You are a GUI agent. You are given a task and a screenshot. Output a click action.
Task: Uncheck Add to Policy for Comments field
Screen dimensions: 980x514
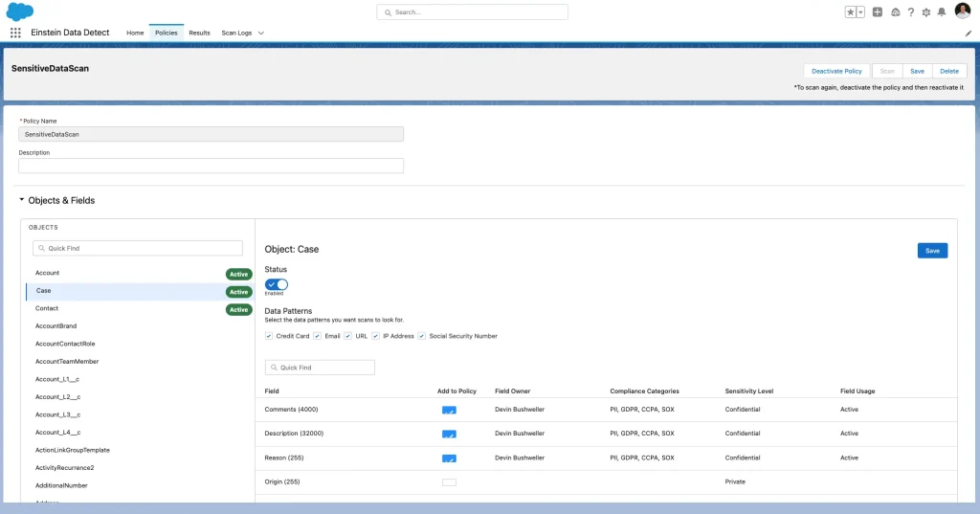pos(450,411)
